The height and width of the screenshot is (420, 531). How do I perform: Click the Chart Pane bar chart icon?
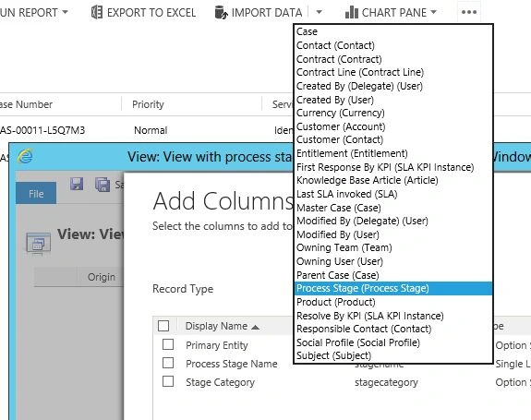pyautogui.click(x=351, y=12)
